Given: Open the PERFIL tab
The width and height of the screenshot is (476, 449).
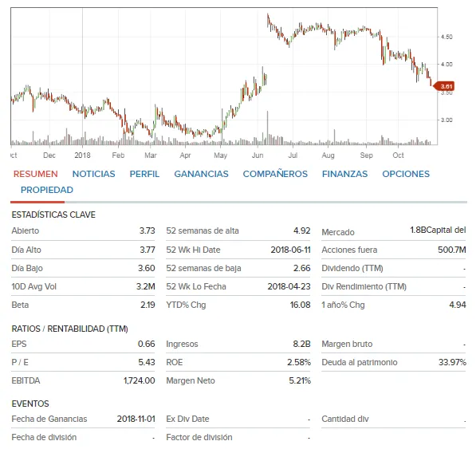Looking at the screenshot, I should [x=144, y=174].
